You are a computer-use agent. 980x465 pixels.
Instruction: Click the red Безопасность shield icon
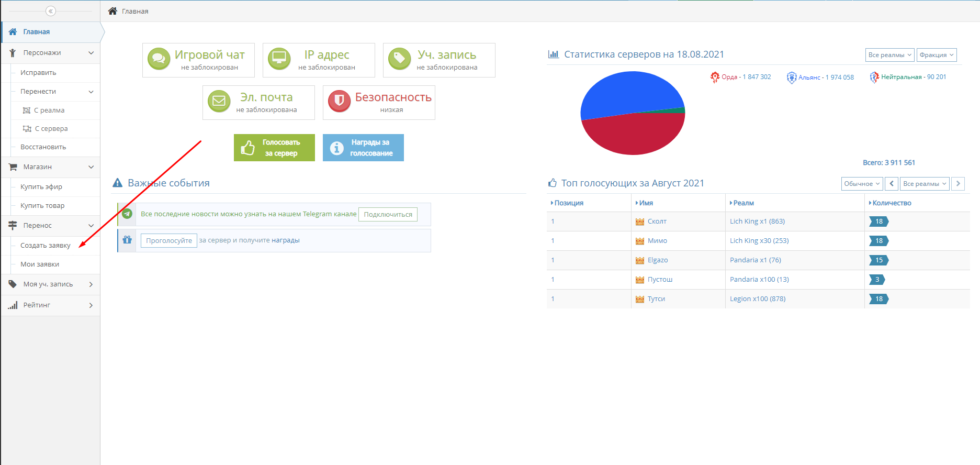(x=340, y=101)
